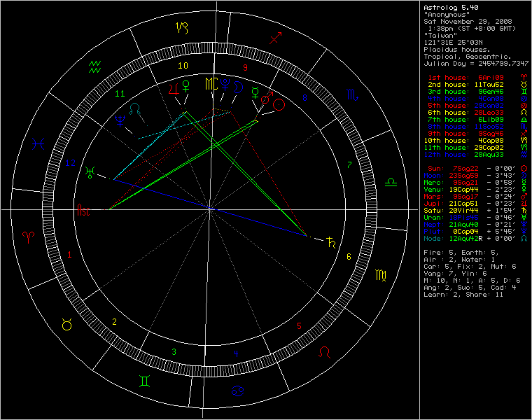Image resolution: width=532 pixels, height=420 pixels.
Task: Click the Sun glyph in the chart wheel
Action: tap(279, 105)
